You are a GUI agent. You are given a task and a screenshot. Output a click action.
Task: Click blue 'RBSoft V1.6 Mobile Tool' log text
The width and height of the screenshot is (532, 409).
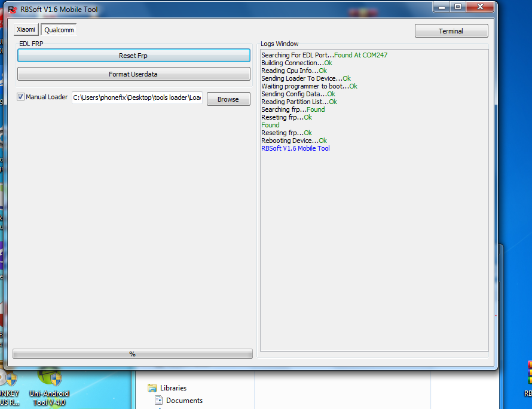coord(295,148)
